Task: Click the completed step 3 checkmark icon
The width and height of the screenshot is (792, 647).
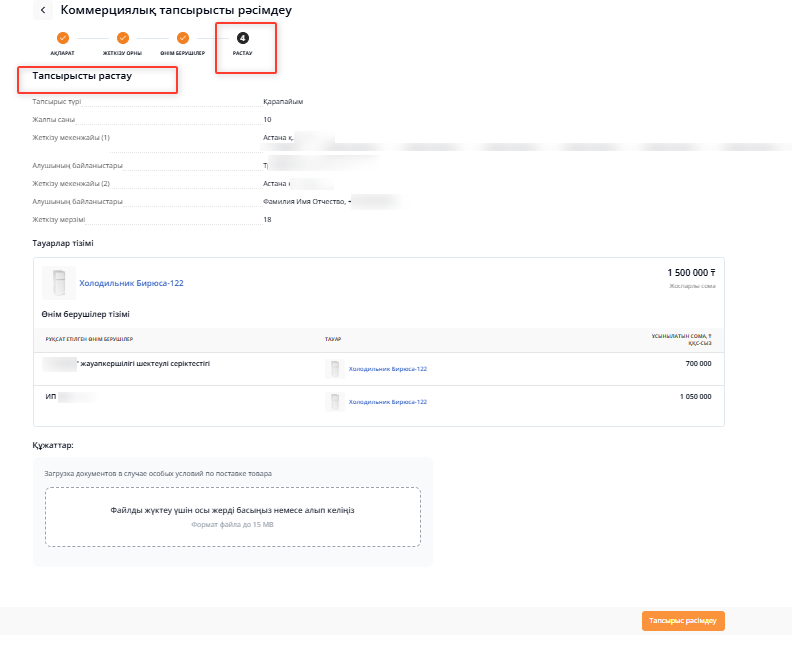Action: [x=183, y=38]
